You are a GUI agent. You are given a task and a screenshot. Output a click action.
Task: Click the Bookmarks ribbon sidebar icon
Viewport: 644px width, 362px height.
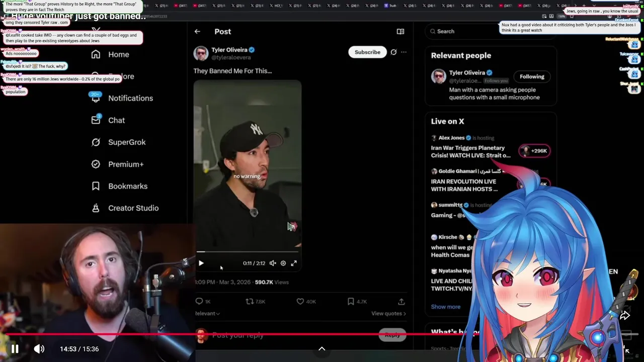[96, 186]
